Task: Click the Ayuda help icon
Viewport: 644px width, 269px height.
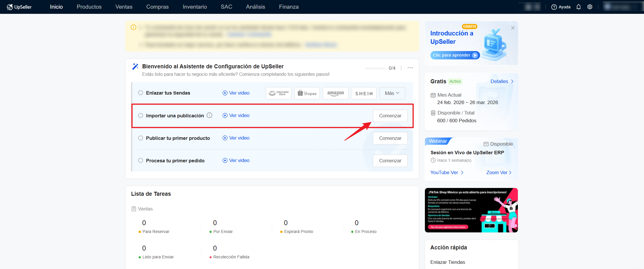Action: tap(554, 7)
